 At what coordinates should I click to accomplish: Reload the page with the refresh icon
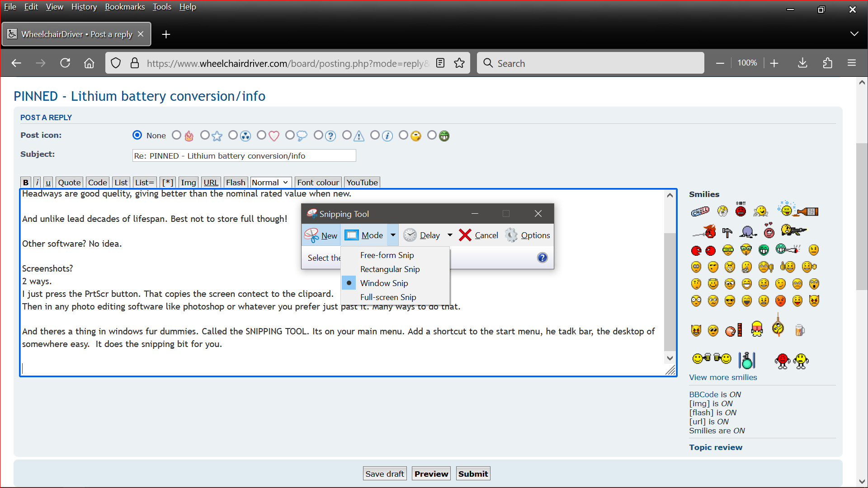(65, 63)
